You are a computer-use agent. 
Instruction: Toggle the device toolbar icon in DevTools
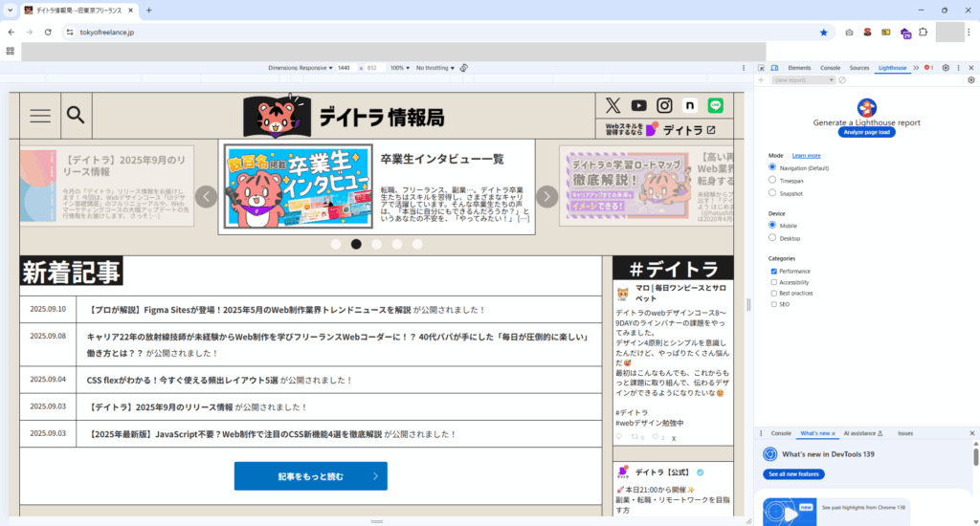[774, 68]
